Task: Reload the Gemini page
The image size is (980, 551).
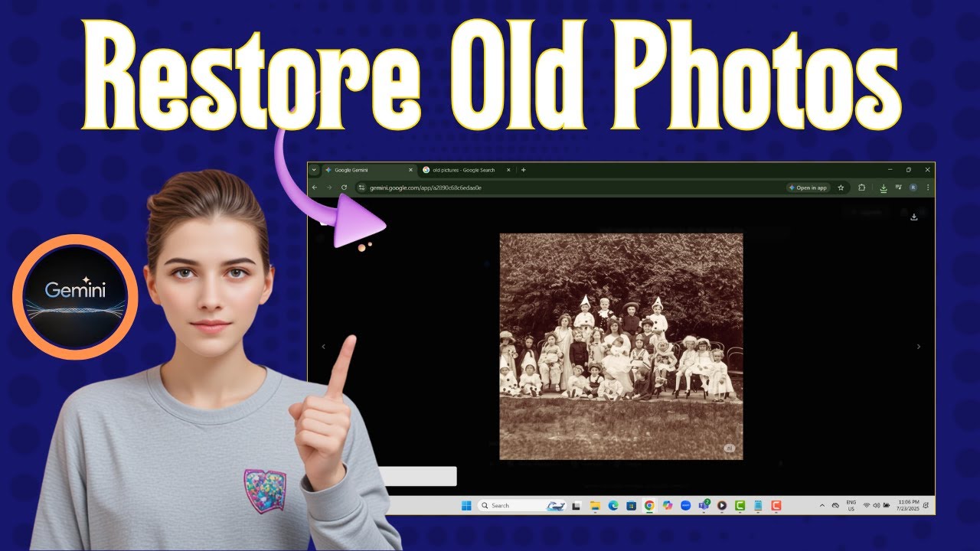Action: (x=344, y=187)
